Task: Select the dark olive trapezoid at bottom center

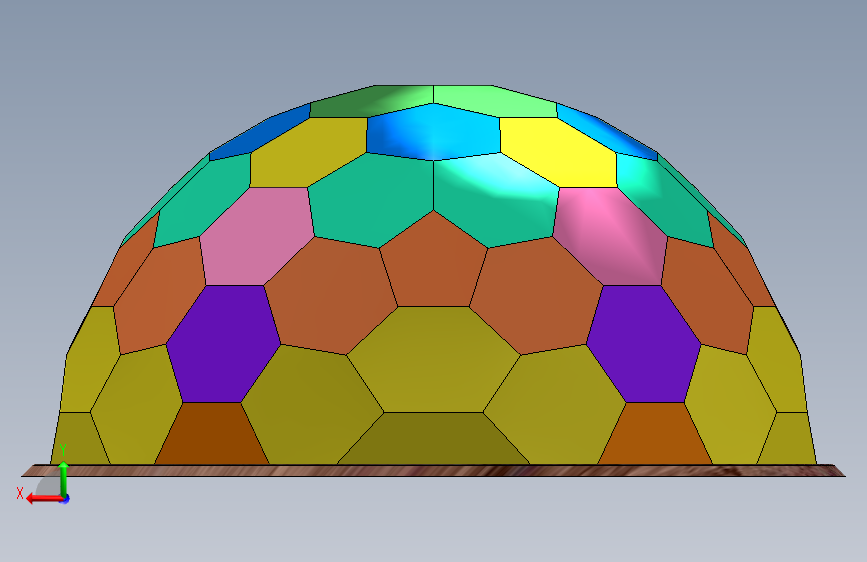Action: point(434,439)
